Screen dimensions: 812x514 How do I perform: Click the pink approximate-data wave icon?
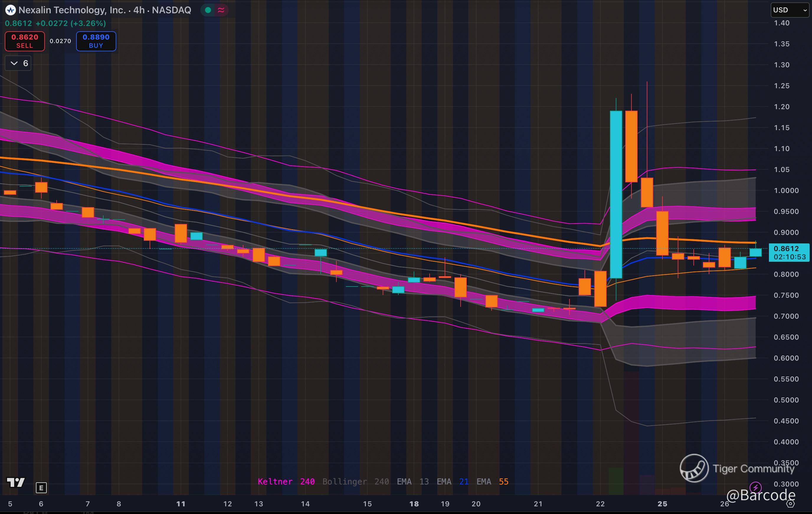(221, 10)
